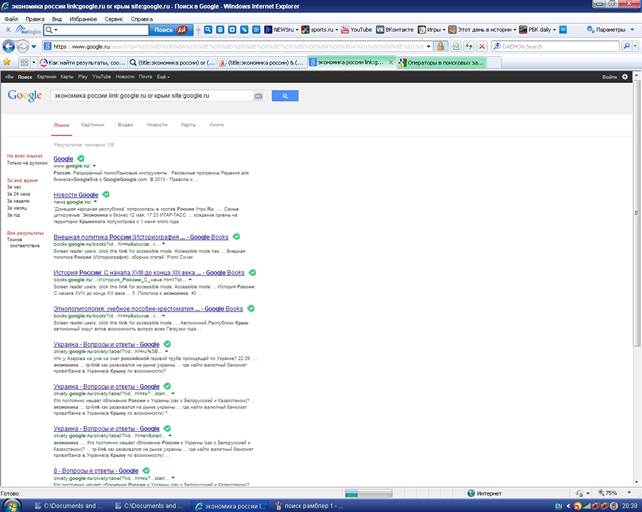Open taskbar item поиск рамблер 1
Image resolution: width=642 pixels, height=512 pixels.
click(309, 506)
